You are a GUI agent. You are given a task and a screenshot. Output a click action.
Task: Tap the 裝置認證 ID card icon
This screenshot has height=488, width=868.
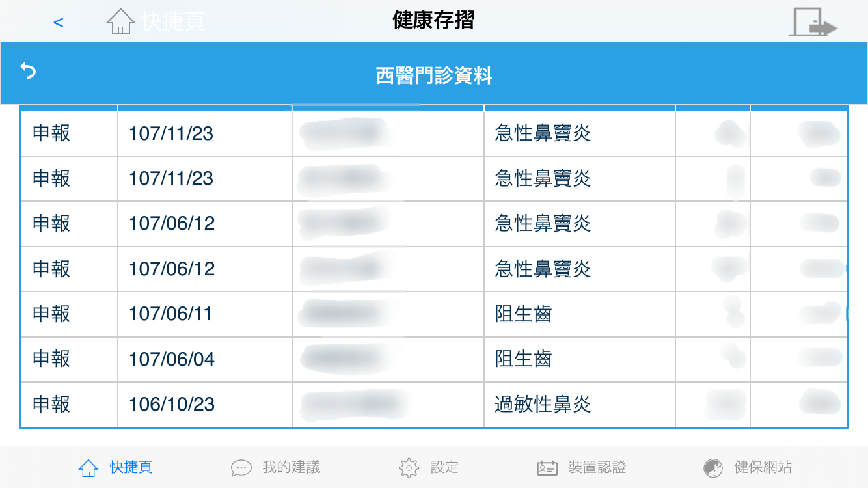point(547,468)
